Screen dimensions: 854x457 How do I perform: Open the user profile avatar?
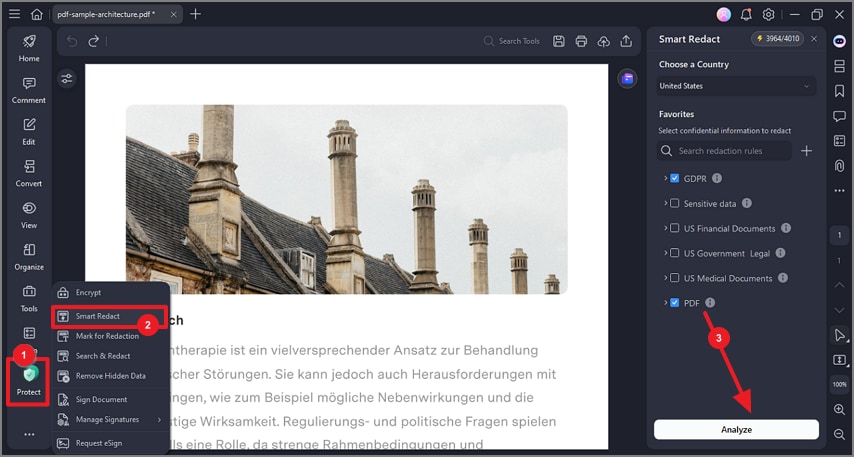(x=723, y=14)
